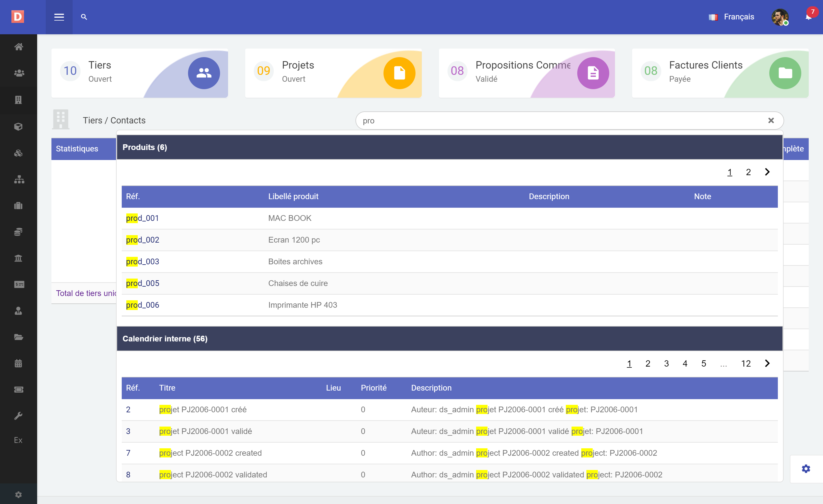This screenshot has width=823, height=504.
Task: Open the notifications bell
Action: tap(808, 17)
